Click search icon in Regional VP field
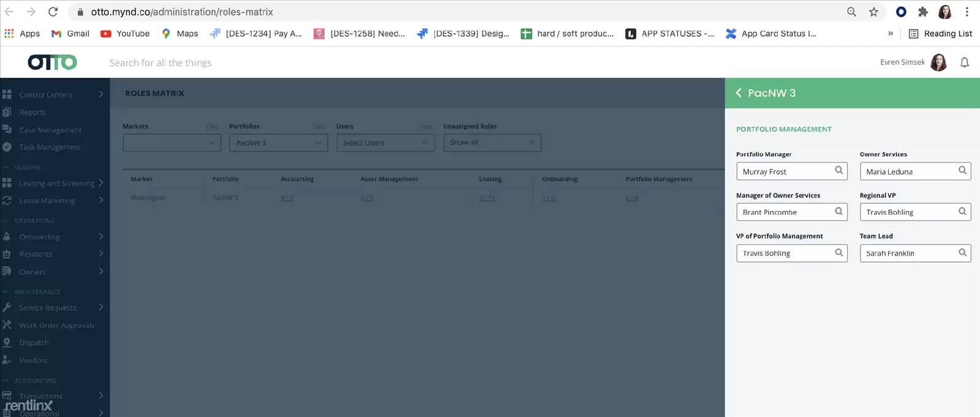Image resolution: width=980 pixels, height=417 pixels. pos(962,212)
